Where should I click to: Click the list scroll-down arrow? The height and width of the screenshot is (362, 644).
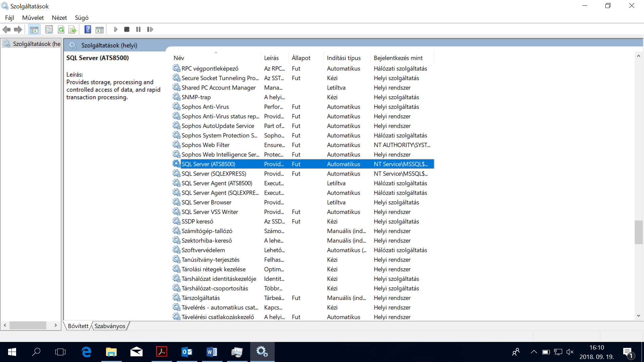[638, 316]
